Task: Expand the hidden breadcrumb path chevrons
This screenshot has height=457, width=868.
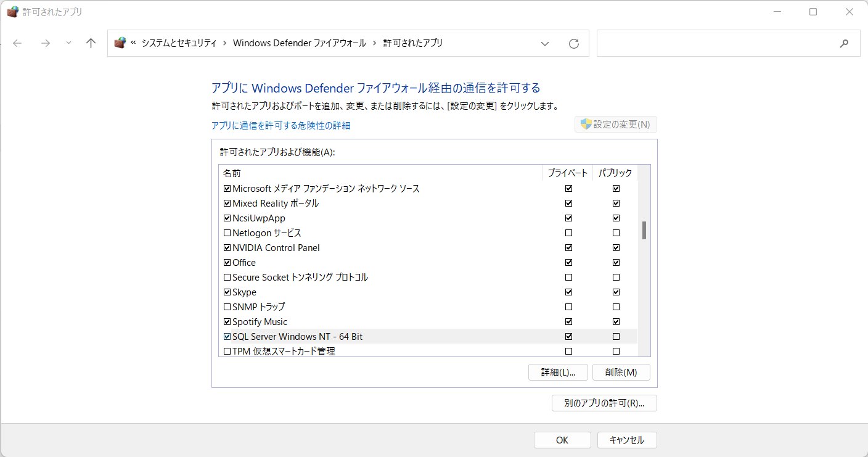Action: (133, 43)
